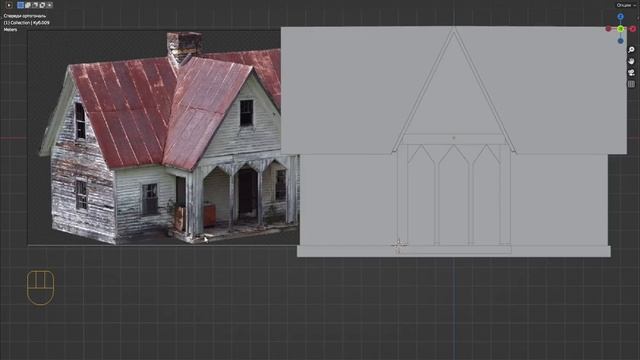Viewport: 640px width, 360px height.
Task: Select the gray house mesh object
Action: 453,142
